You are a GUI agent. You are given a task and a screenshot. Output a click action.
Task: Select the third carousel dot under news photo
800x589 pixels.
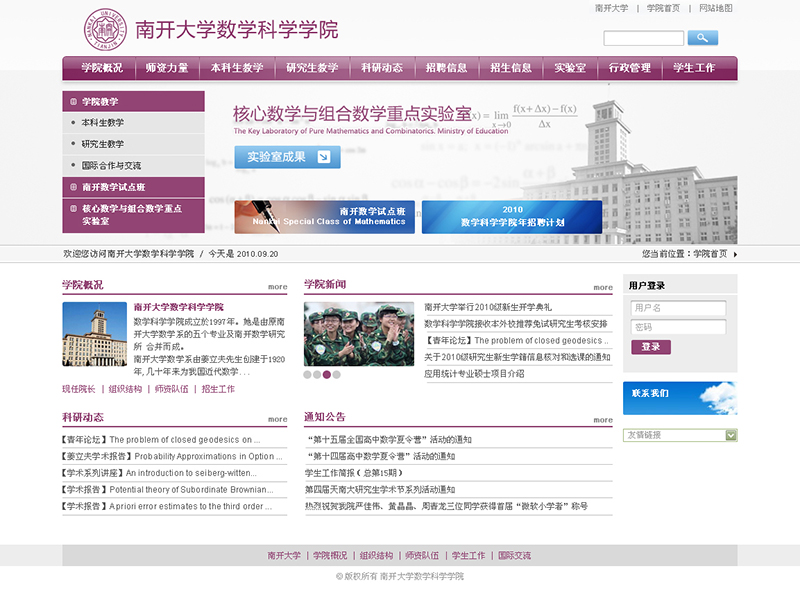tap(327, 375)
